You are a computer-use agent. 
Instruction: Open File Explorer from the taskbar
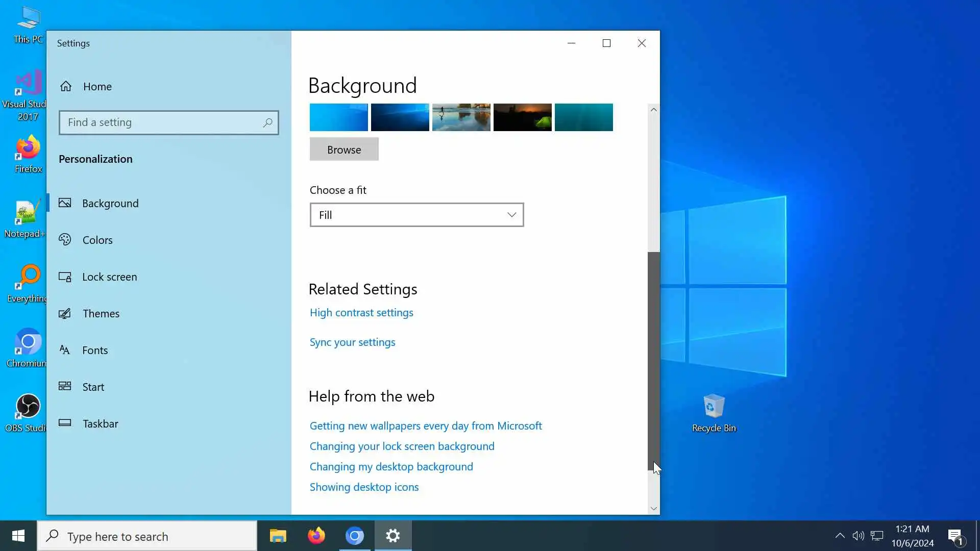tap(278, 536)
